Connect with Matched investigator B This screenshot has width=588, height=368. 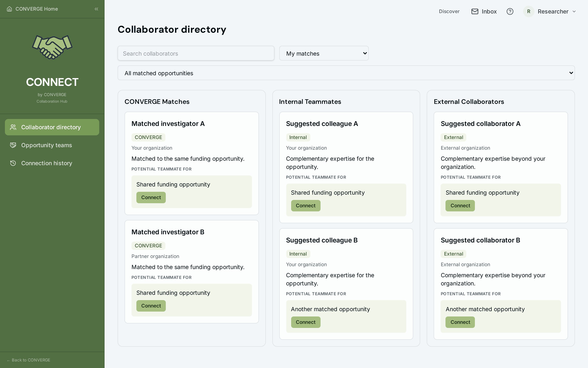click(x=151, y=306)
